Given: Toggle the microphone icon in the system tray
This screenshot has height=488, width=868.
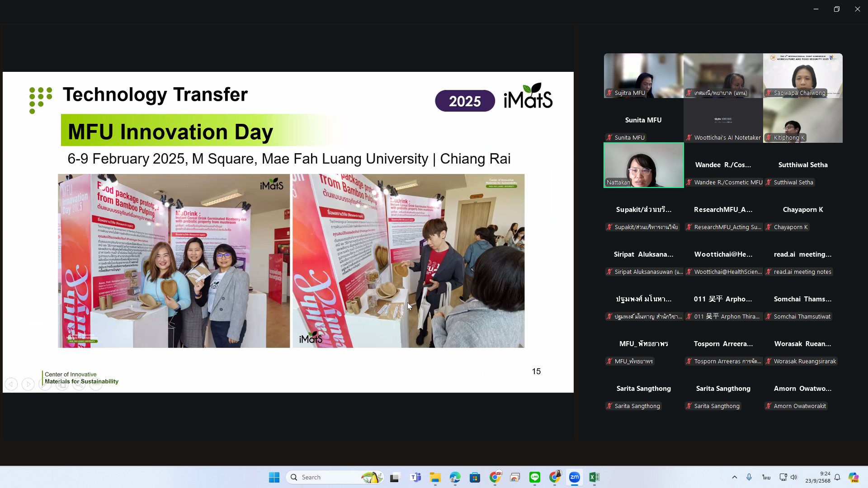Looking at the screenshot, I should coord(749,477).
